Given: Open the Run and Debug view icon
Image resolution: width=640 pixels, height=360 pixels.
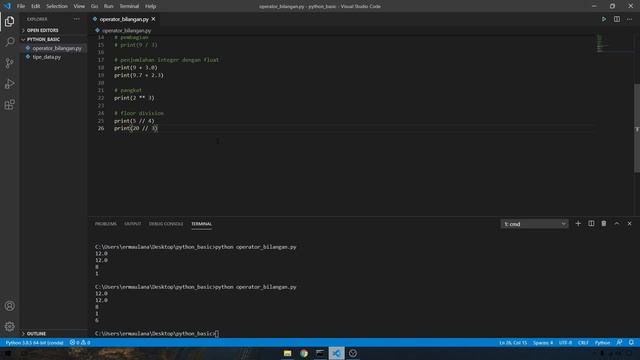Looking at the screenshot, I should click(x=9, y=84).
